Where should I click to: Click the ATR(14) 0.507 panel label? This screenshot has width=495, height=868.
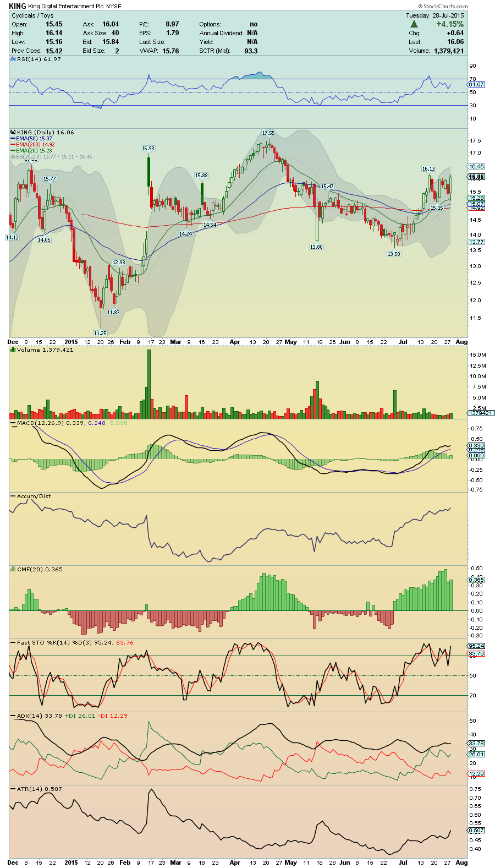coord(40,789)
